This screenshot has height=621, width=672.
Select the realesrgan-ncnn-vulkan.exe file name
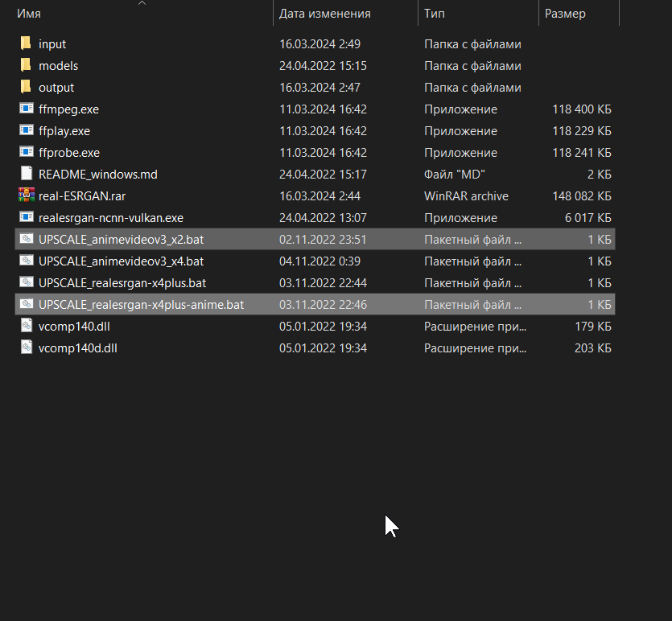click(111, 218)
